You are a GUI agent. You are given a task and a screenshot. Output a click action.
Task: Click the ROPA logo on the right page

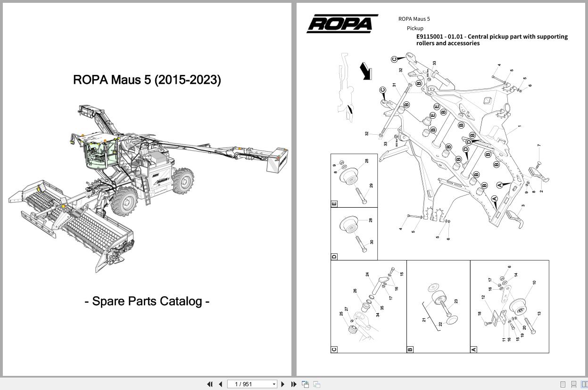[342, 24]
